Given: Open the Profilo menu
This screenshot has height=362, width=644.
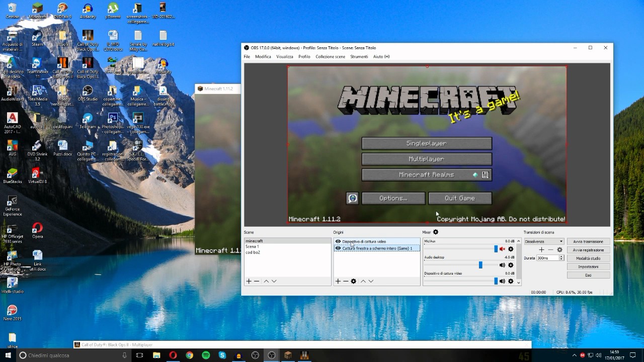Looking at the screenshot, I should click(x=304, y=57).
